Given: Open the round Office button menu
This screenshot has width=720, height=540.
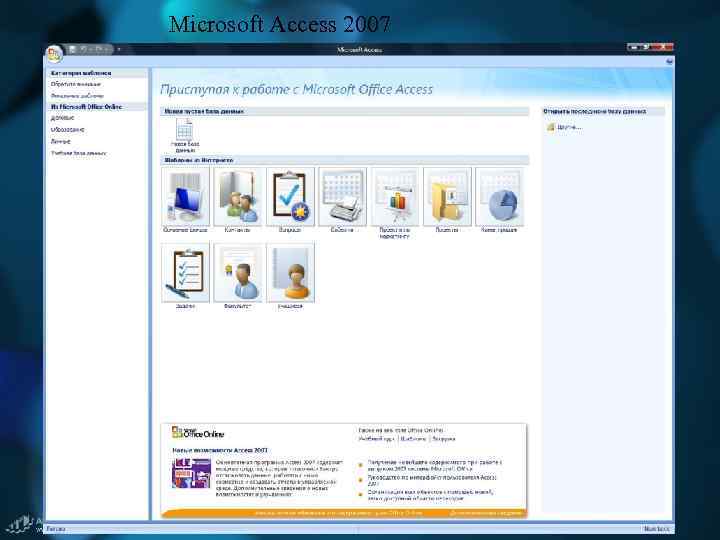Looking at the screenshot, I should [54, 55].
